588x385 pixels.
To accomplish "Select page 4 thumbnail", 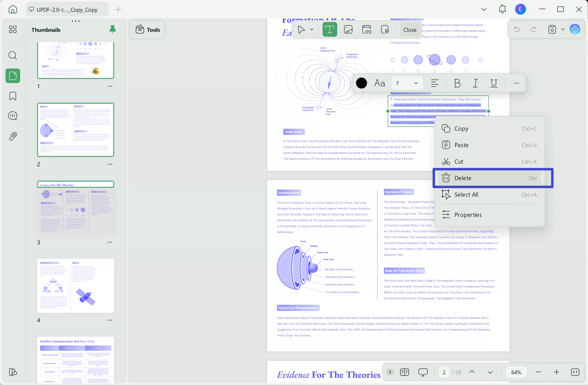I will [x=75, y=286].
